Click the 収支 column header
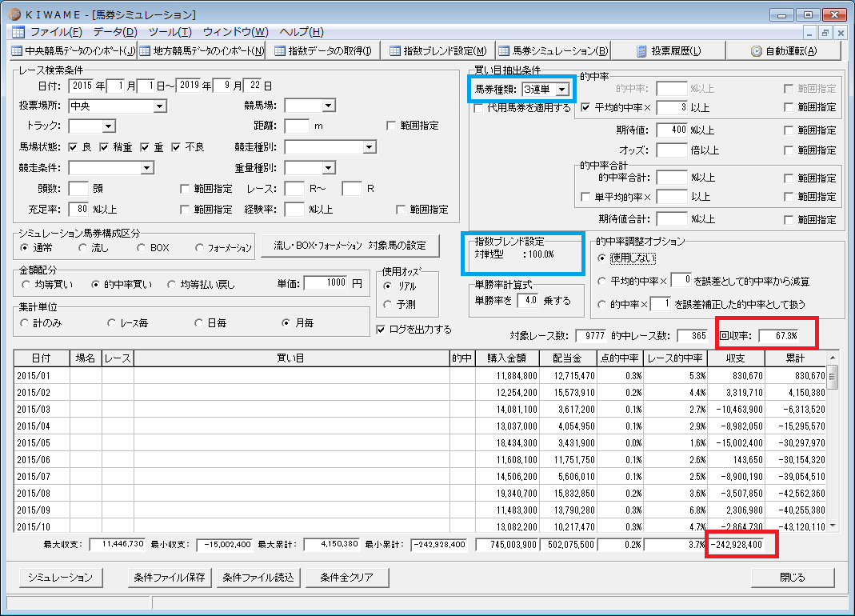855x616 pixels. 736,358
